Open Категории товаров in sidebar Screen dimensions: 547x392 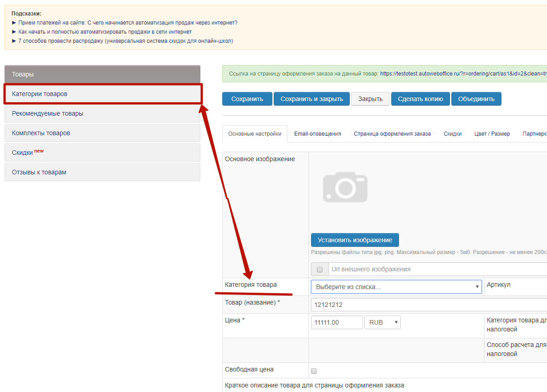coord(102,94)
